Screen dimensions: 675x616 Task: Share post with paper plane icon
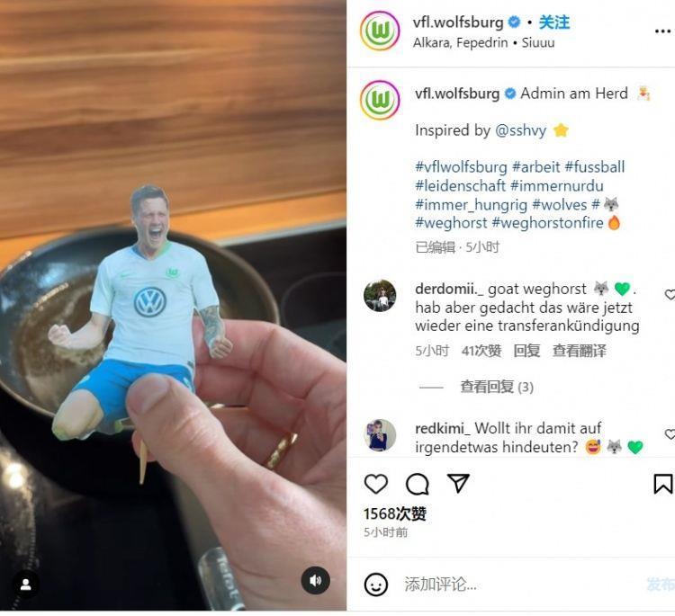click(x=458, y=483)
